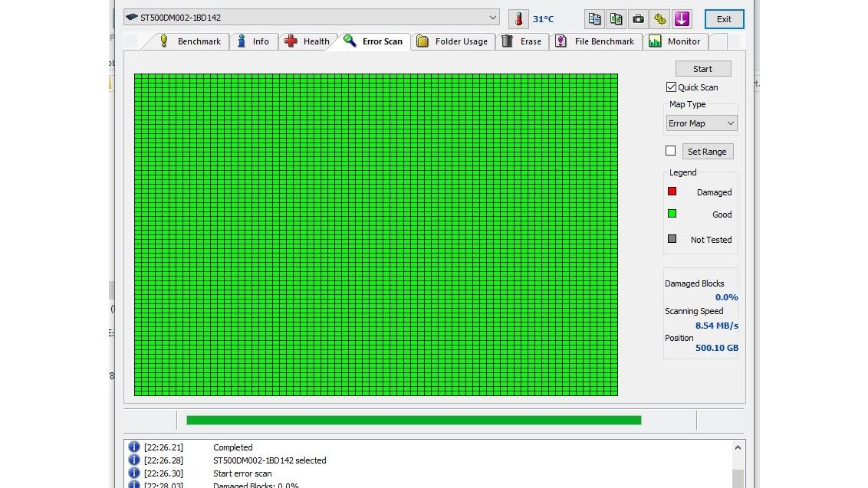Viewport: 868px width, 488px height.
Task: Open the Health tab
Action: click(307, 41)
